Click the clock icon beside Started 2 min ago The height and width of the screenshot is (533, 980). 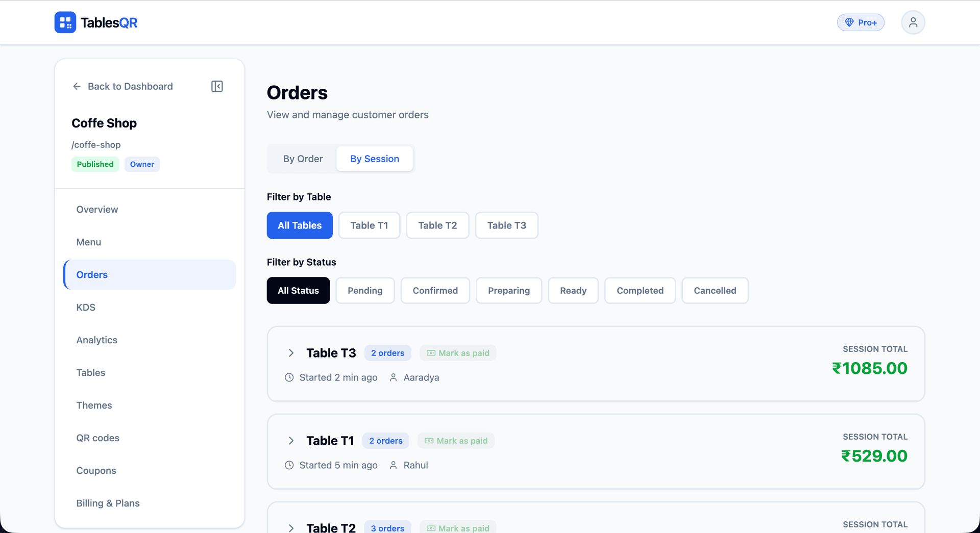click(289, 377)
